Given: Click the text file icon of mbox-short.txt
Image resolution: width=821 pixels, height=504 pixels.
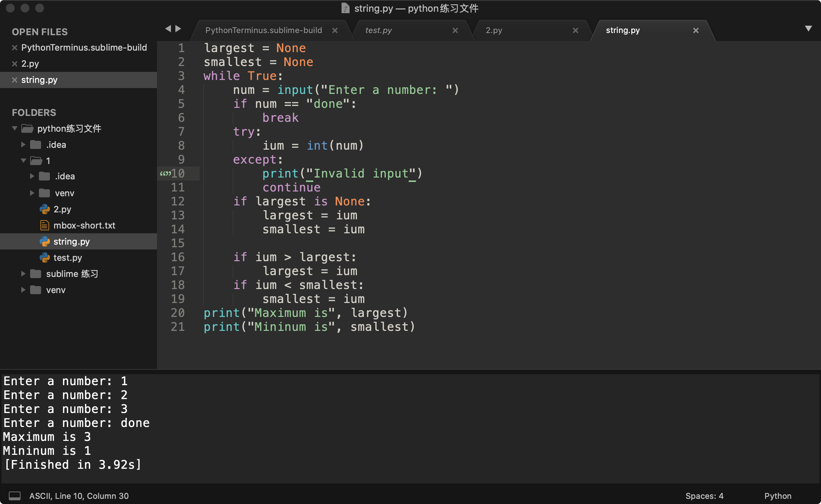Looking at the screenshot, I should point(44,226).
